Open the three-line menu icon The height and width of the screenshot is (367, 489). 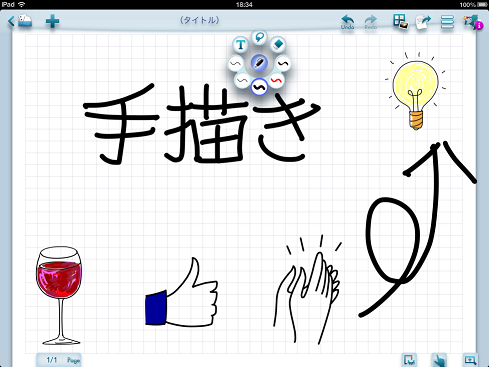tap(447, 22)
